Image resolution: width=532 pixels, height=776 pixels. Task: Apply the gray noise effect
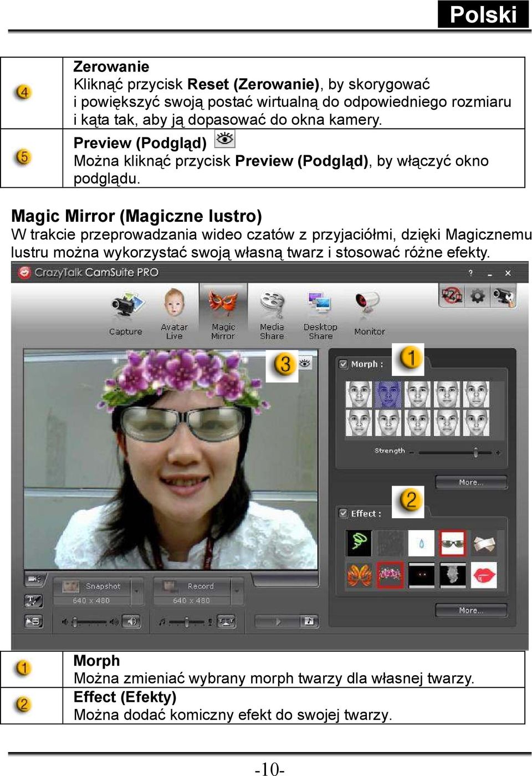click(x=390, y=543)
